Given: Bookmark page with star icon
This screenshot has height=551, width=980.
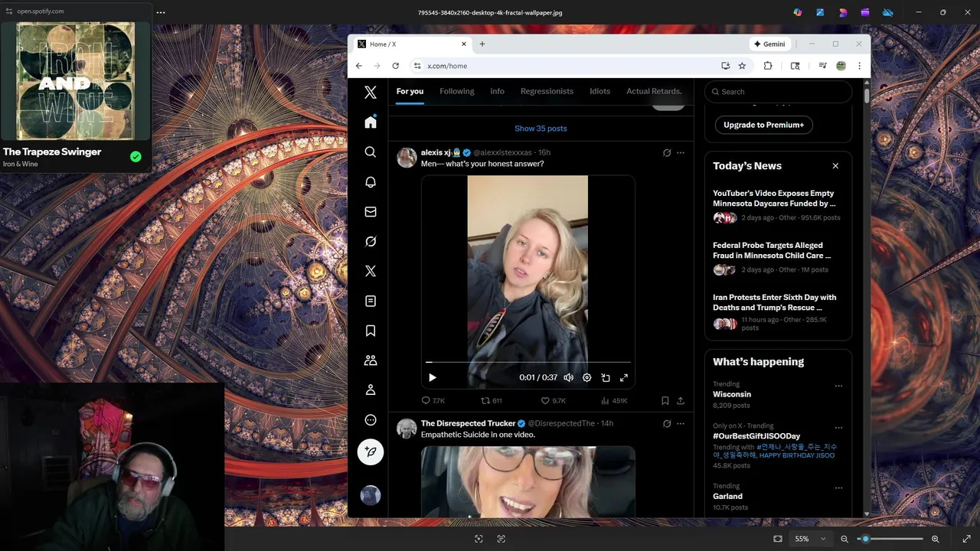Looking at the screenshot, I should click(x=742, y=66).
